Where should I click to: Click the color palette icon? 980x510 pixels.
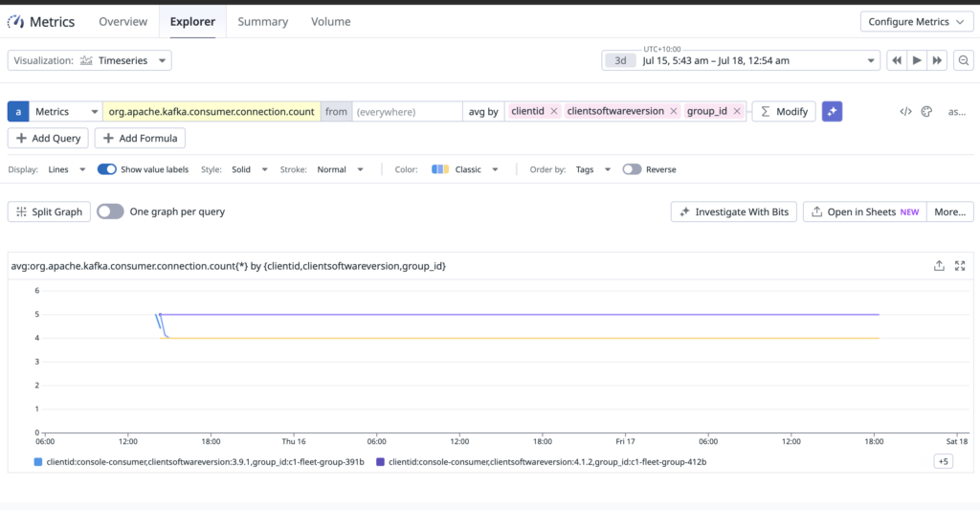926,111
